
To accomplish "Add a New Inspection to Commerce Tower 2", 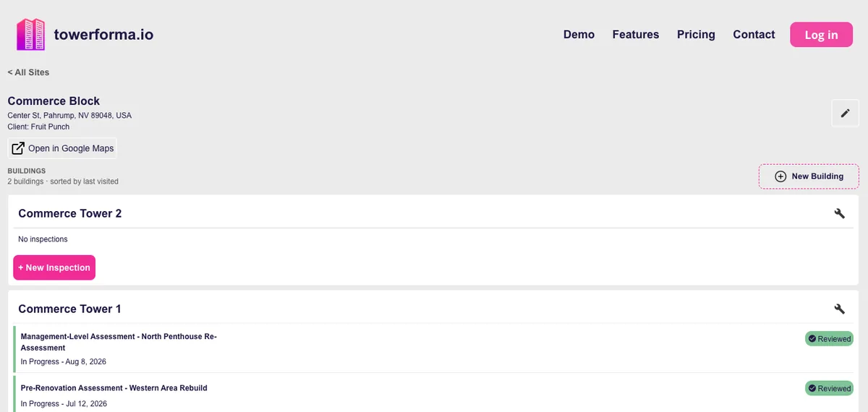I will tap(54, 267).
